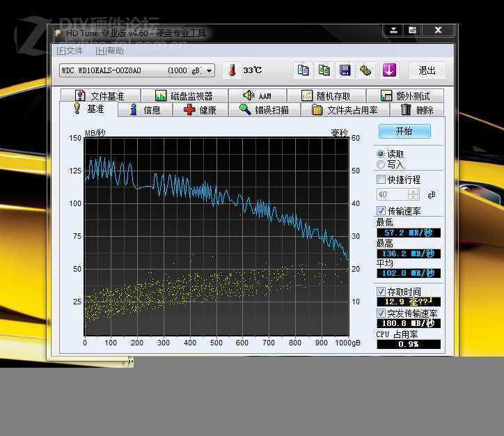Open the [H]帮助 menu

109,51
